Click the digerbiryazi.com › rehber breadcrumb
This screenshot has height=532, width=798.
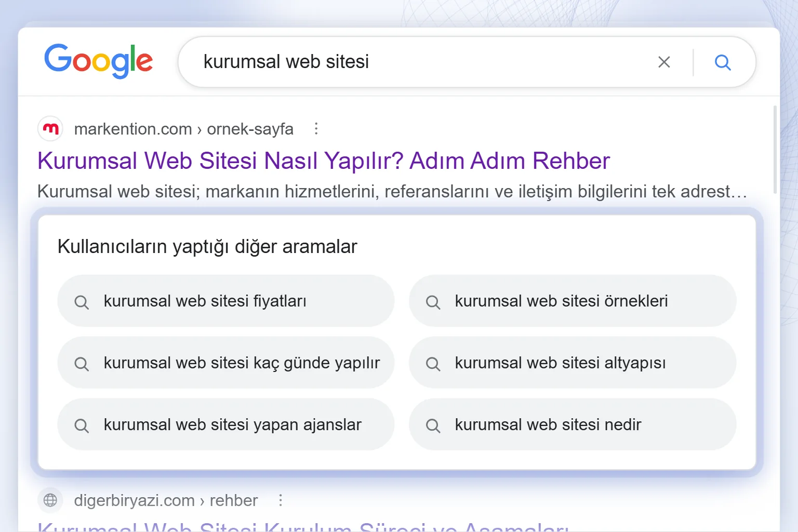(x=166, y=500)
